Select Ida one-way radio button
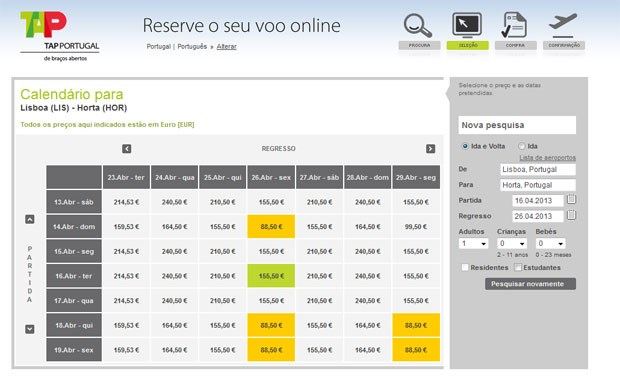 tap(522, 146)
